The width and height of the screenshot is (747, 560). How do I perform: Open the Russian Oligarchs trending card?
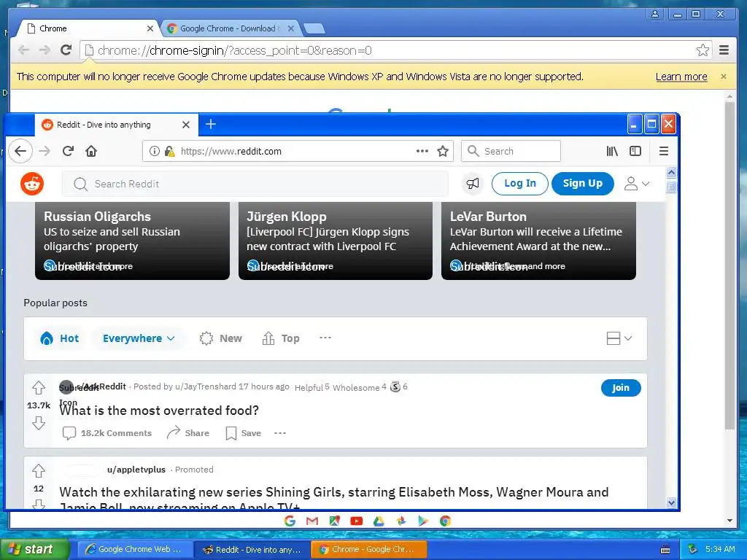point(133,241)
